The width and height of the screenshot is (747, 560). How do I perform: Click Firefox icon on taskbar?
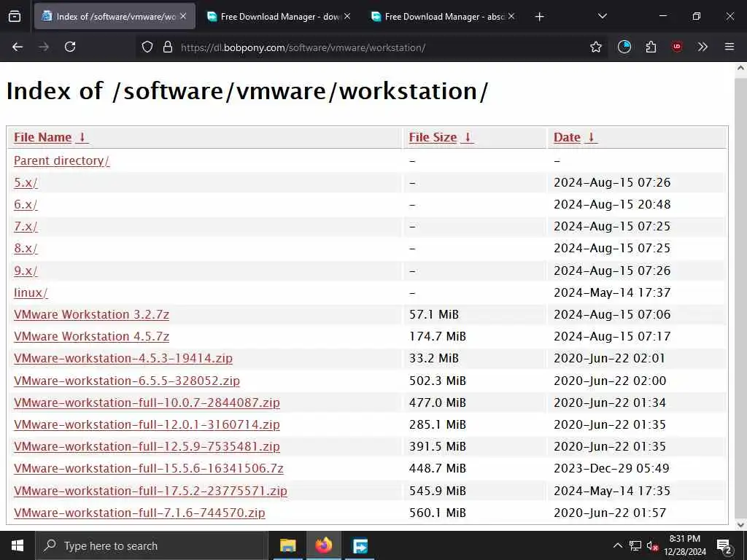click(324, 545)
